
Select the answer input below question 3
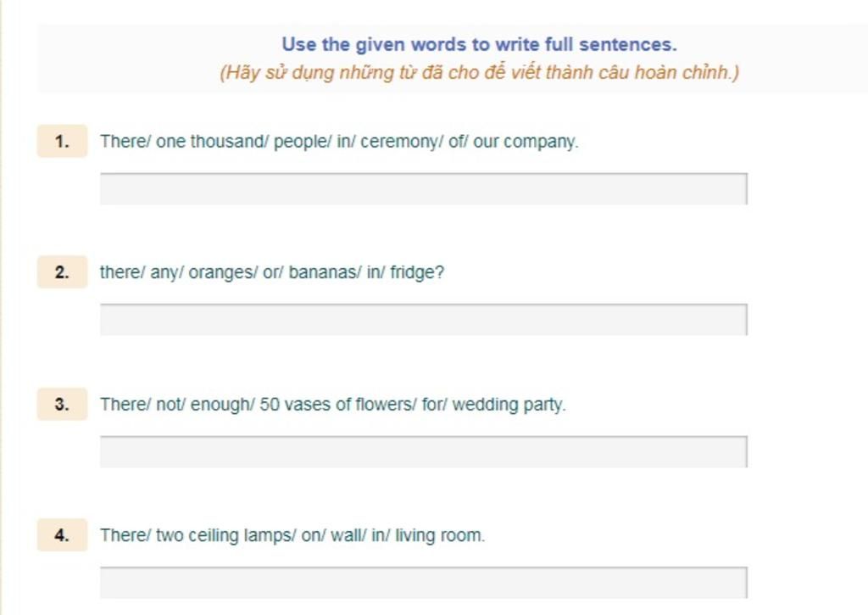pyautogui.click(x=424, y=451)
